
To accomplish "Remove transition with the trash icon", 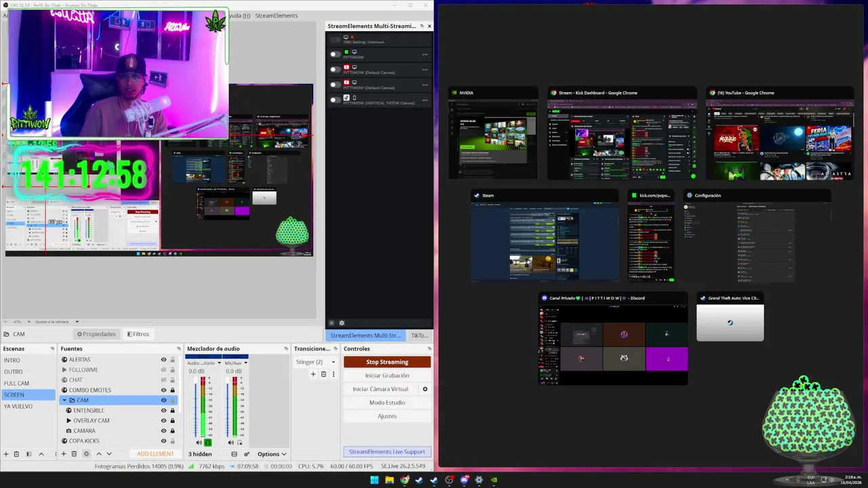I will pos(323,374).
